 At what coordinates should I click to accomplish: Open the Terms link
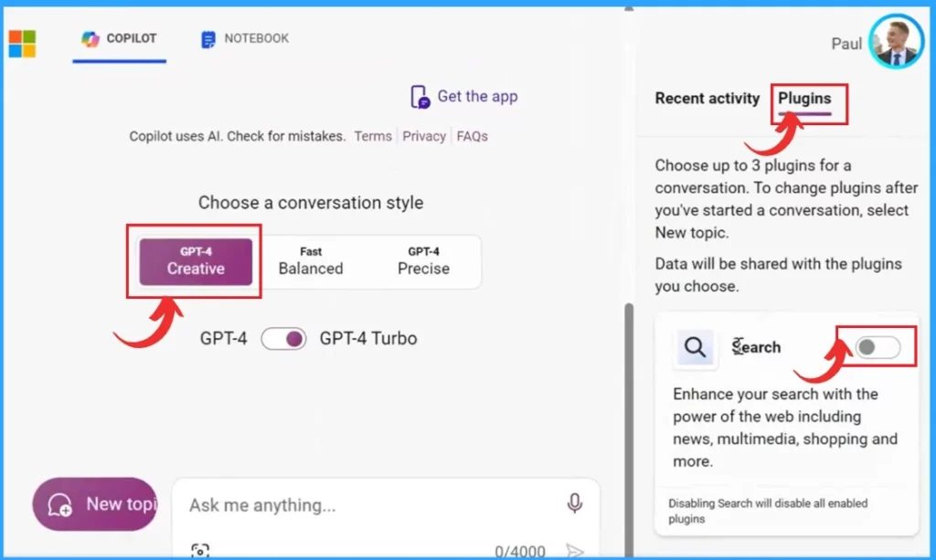(373, 136)
